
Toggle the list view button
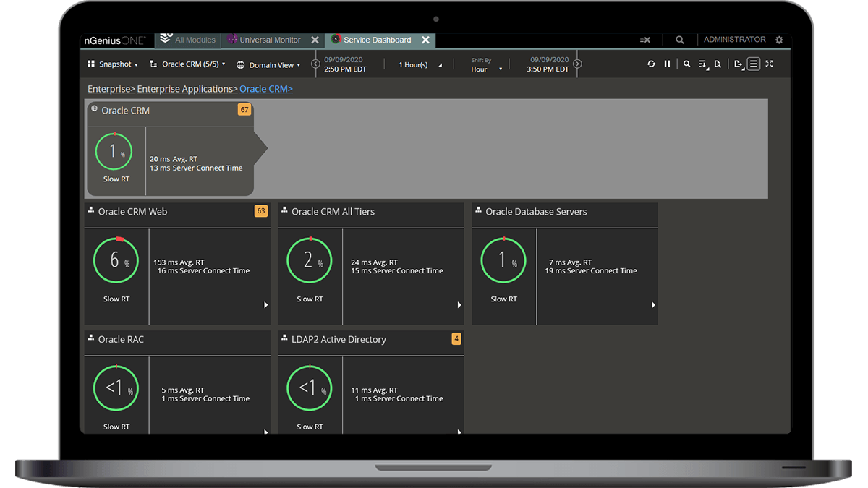(x=754, y=64)
